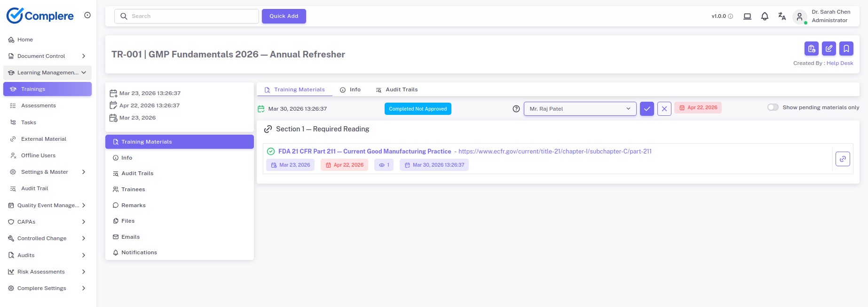Screen dimensions: 868x307
Task: Open the Mr. Raj Patel dropdown
Action: 580,109
